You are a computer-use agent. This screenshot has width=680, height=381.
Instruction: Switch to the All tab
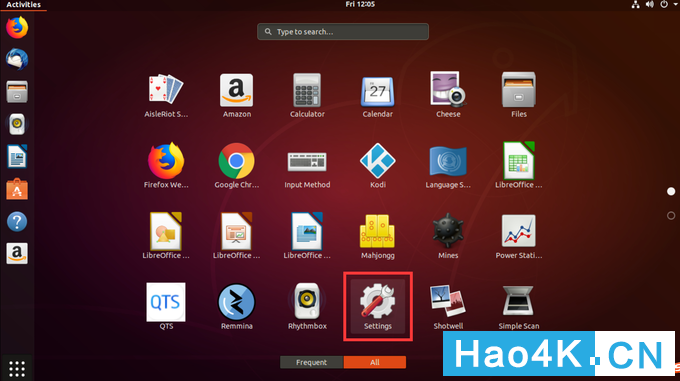click(375, 362)
